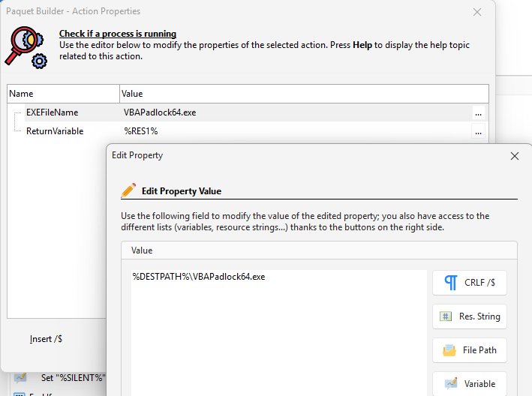
Task: Open the Variable list button
Action: click(x=470, y=384)
